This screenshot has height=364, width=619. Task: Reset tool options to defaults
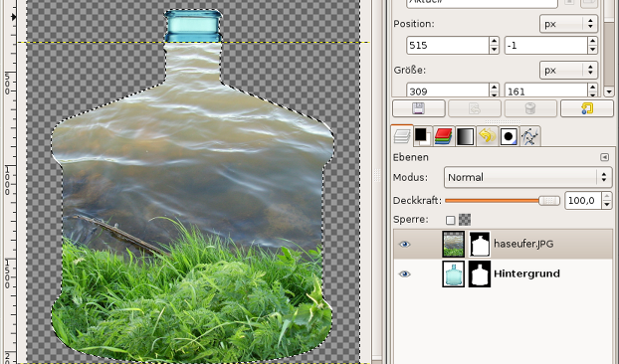[x=587, y=108]
